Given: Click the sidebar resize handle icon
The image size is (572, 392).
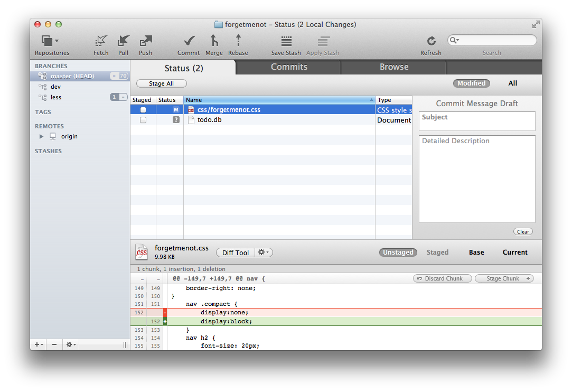Looking at the screenshot, I should click(x=126, y=344).
